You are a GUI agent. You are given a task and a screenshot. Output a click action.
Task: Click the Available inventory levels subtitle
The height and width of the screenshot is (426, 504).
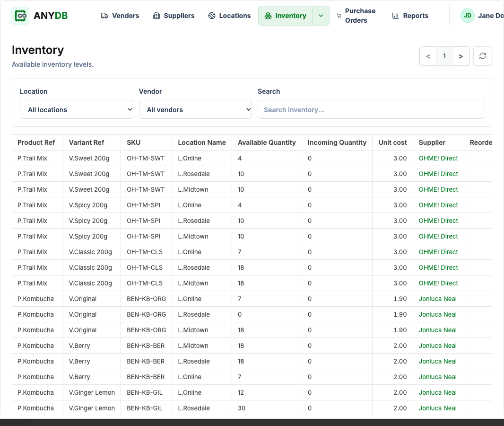52,64
